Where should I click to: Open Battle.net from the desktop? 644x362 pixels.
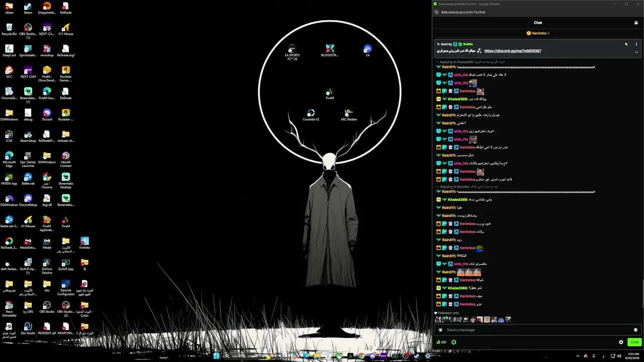pos(28,179)
